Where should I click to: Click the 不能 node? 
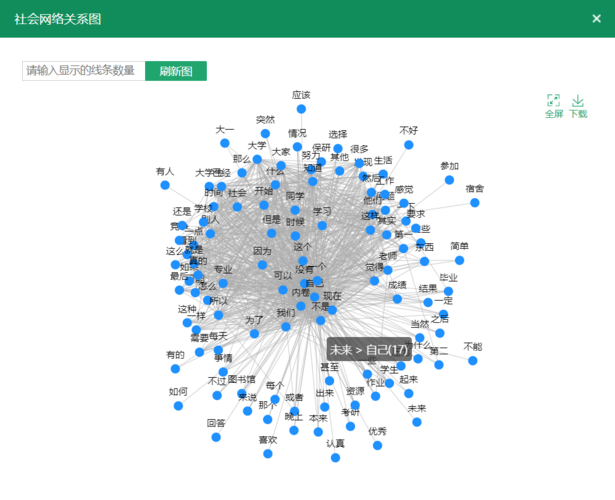click(473, 360)
